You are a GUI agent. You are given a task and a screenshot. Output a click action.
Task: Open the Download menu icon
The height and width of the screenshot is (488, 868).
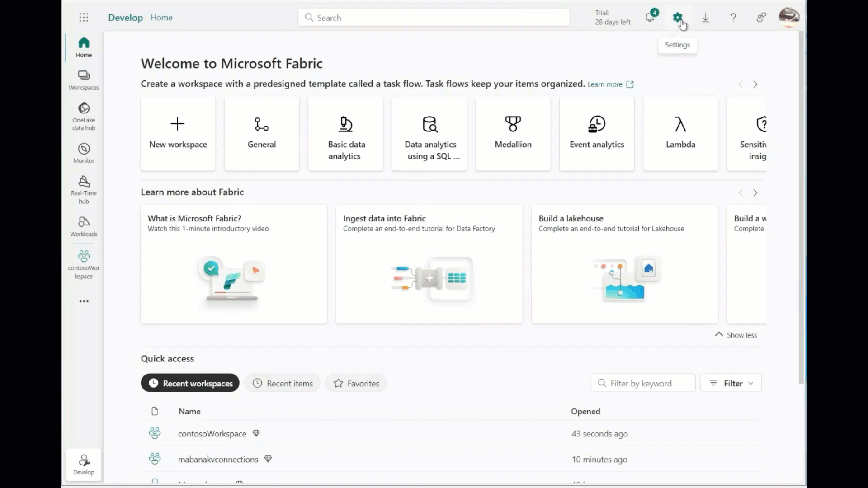pyautogui.click(x=705, y=18)
